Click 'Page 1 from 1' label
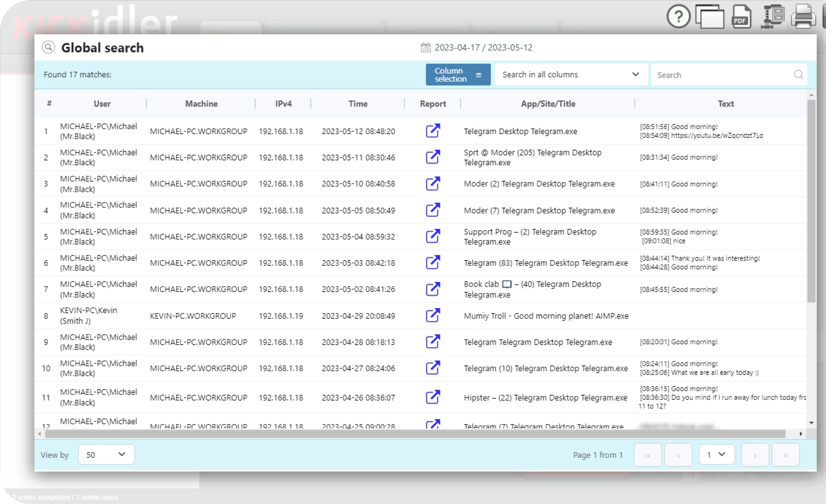The width and height of the screenshot is (826, 504). click(598, 455)
